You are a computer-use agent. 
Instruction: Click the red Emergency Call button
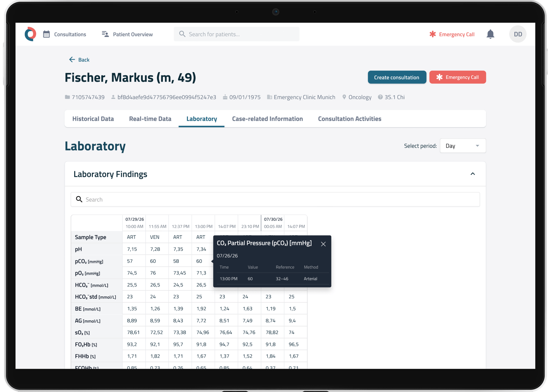(x=457, y=77)
